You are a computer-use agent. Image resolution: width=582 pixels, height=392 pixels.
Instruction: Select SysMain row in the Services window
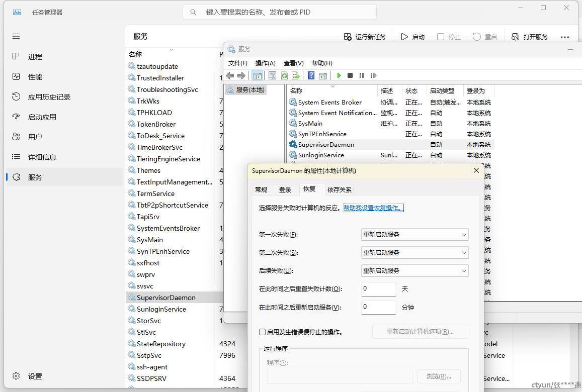point(391,124)
